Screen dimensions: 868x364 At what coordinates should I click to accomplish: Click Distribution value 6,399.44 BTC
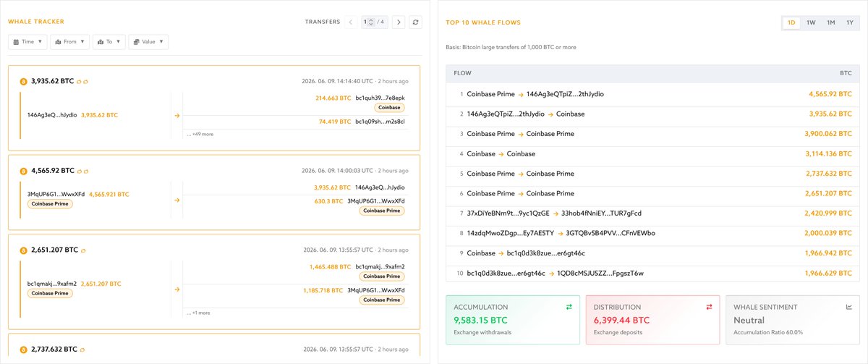[621, 320]
